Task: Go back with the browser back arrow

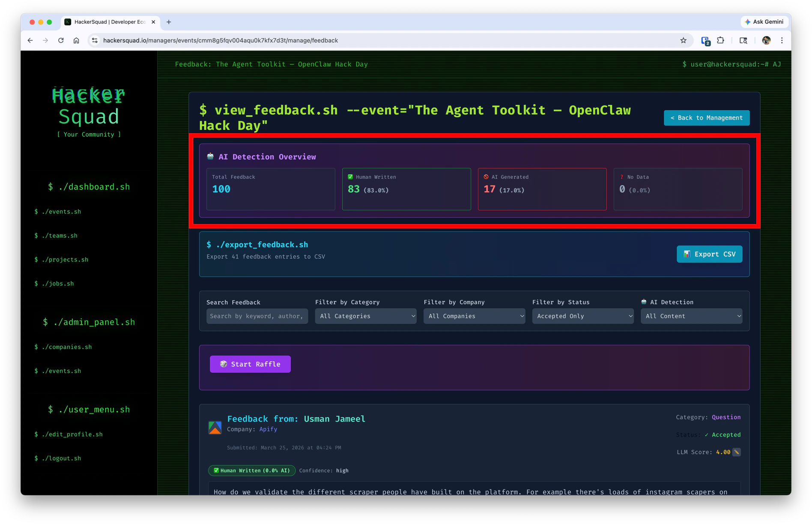Action: pos(30,40)
